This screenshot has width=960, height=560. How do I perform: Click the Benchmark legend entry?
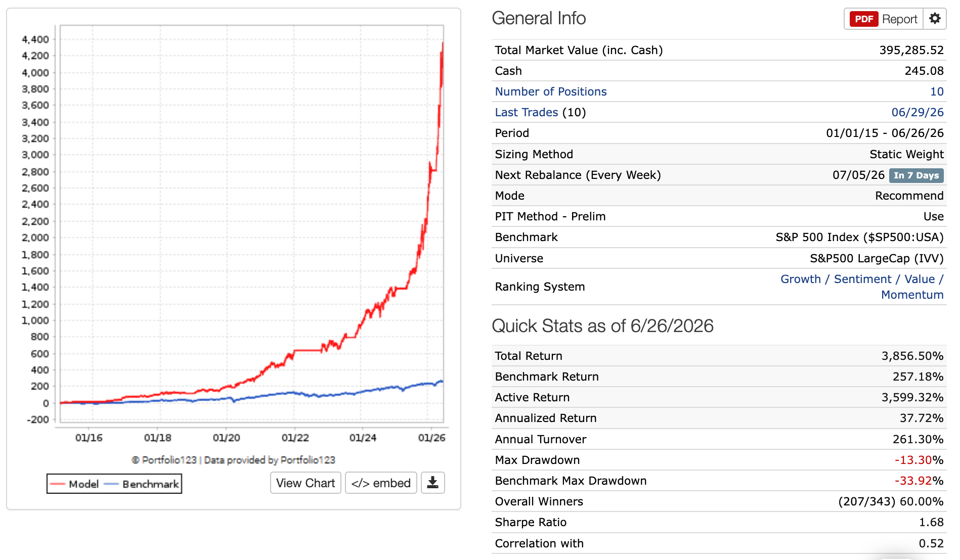141,484
